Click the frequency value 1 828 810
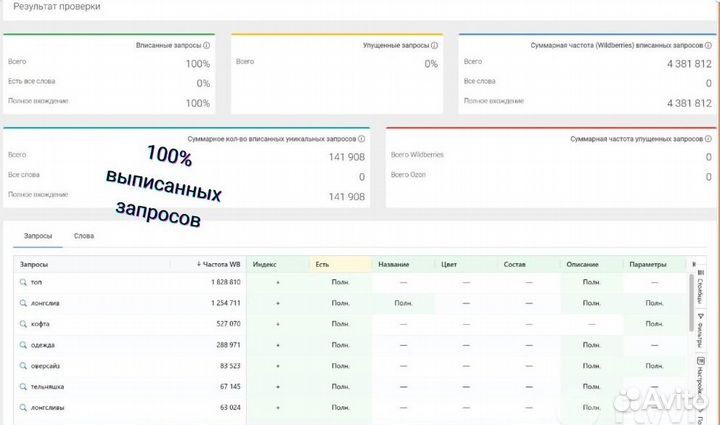Screen dimensions: 720x425 point(225,282)
